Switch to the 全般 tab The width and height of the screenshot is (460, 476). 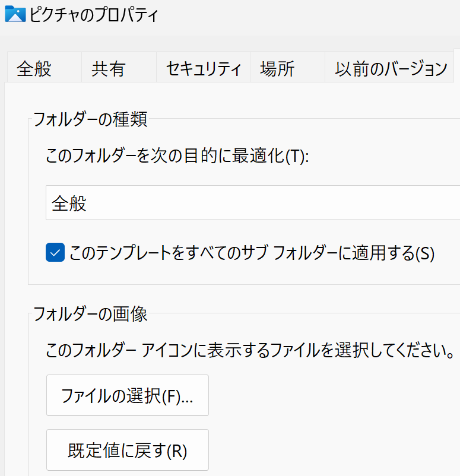pos(34,69)
